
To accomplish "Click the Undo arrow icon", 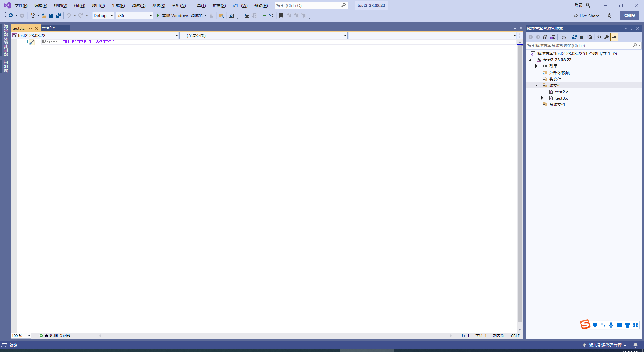I will coord(69,16).
